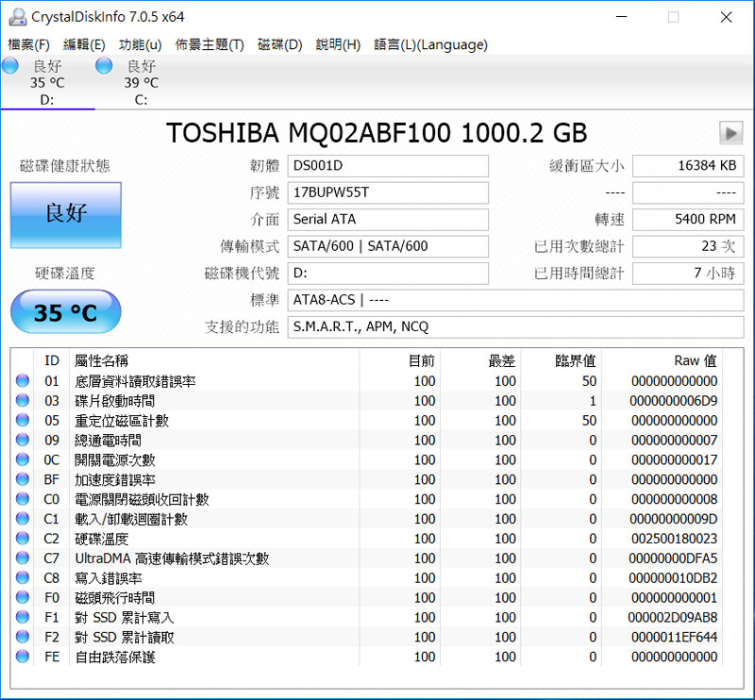
Task: Select the 重定位磁區計數 attribute row
Action: point(366,421)
